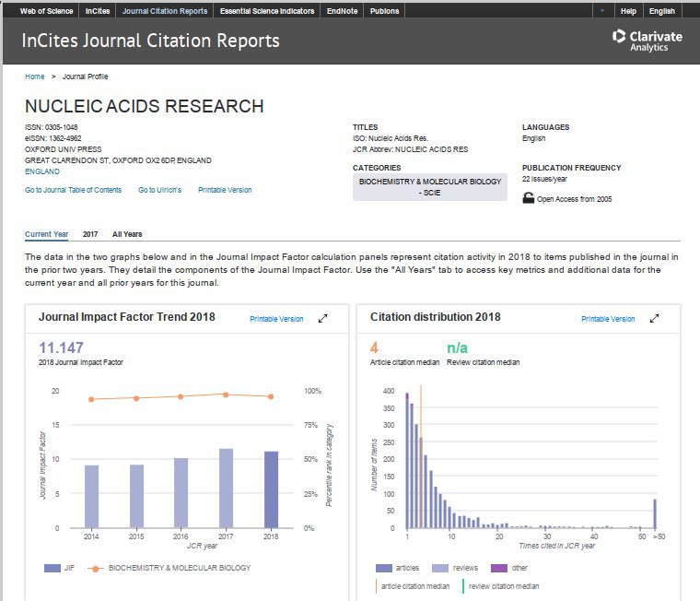Select Journal Citation Reports top menu
Viewport: 700px width, 601px height.
(165, 11)
